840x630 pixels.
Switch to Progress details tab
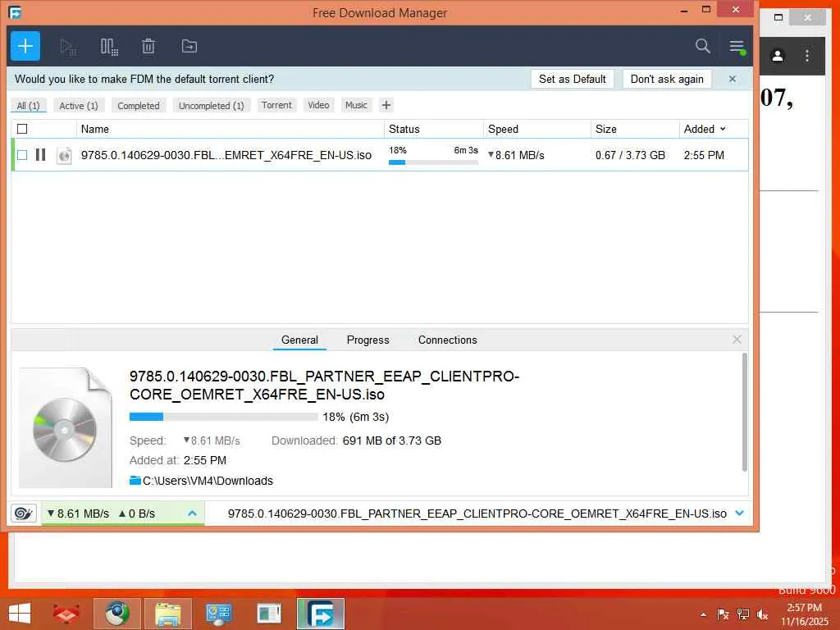click(368, 340)
